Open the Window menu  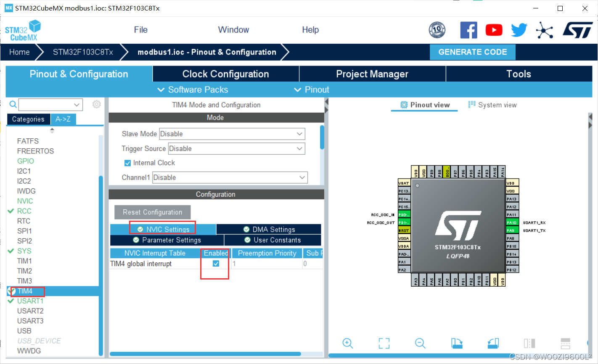point(233,30)
